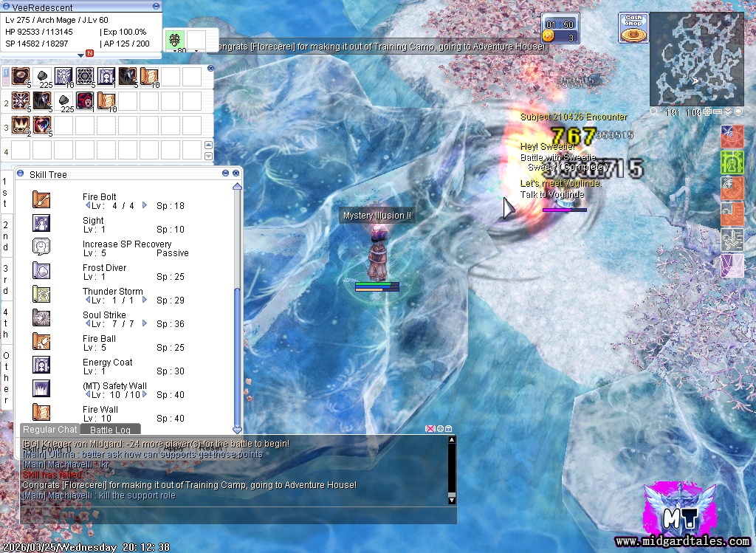Select the Thunder Storm skill icon
The image size is (756, 553).
41,294
